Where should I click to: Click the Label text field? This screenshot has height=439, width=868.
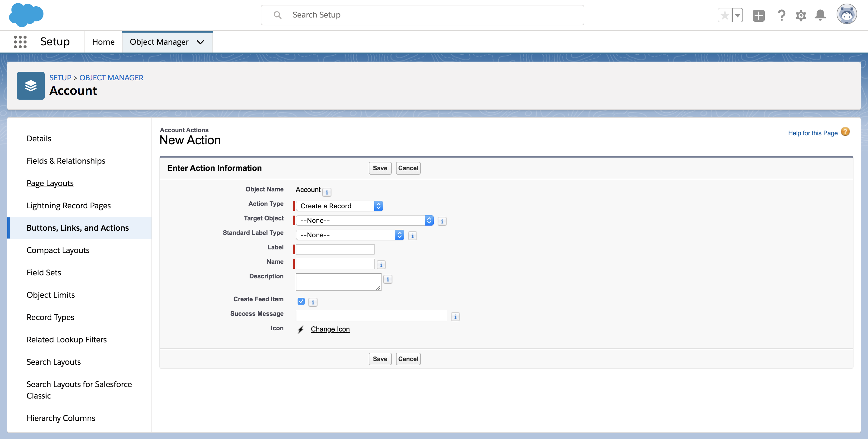(x=335, y=249)
